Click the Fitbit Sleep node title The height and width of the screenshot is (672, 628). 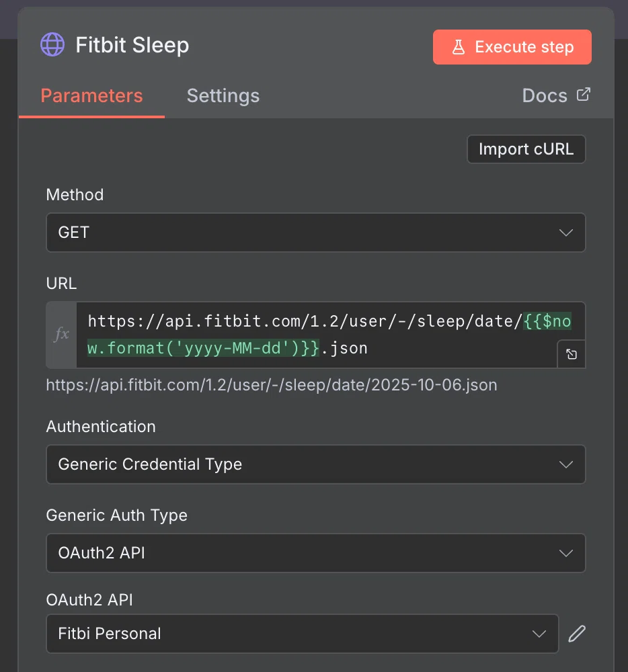coord(132,45)
